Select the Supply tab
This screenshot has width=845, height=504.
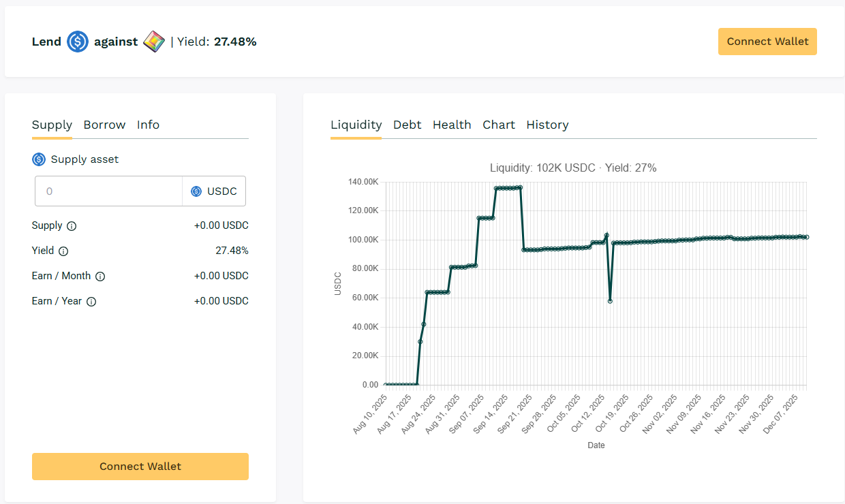52,125
